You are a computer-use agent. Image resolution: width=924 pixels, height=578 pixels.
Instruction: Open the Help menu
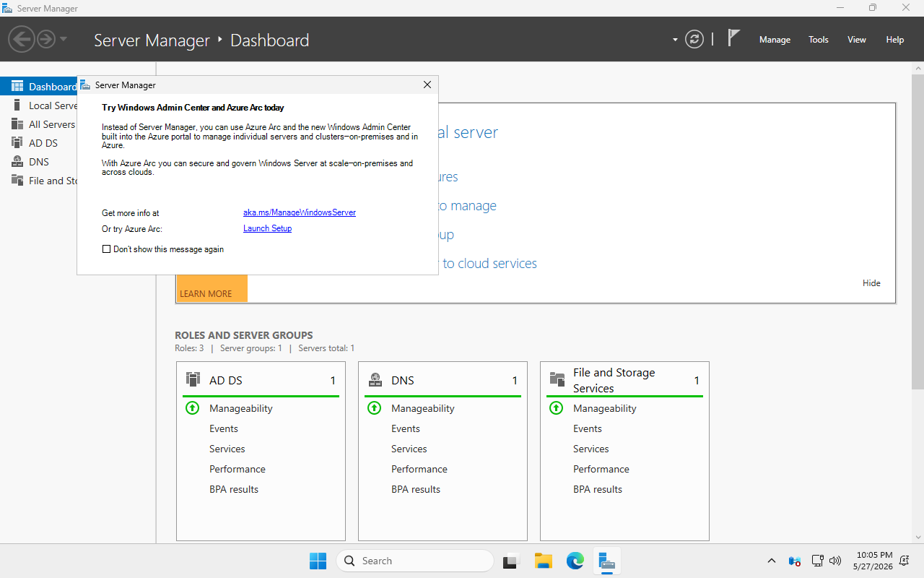[x=895, y=40]
